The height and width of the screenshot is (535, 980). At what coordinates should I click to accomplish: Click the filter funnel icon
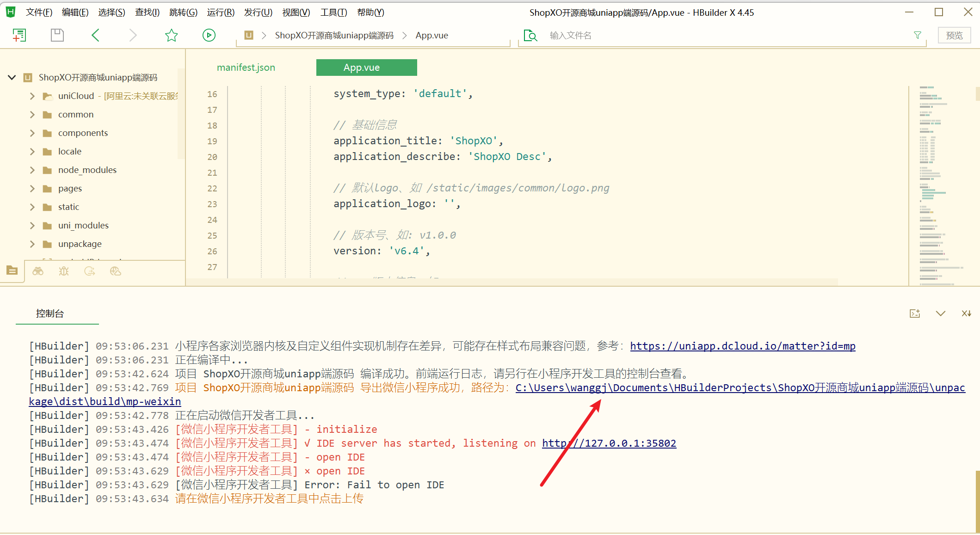click(918, 35)
